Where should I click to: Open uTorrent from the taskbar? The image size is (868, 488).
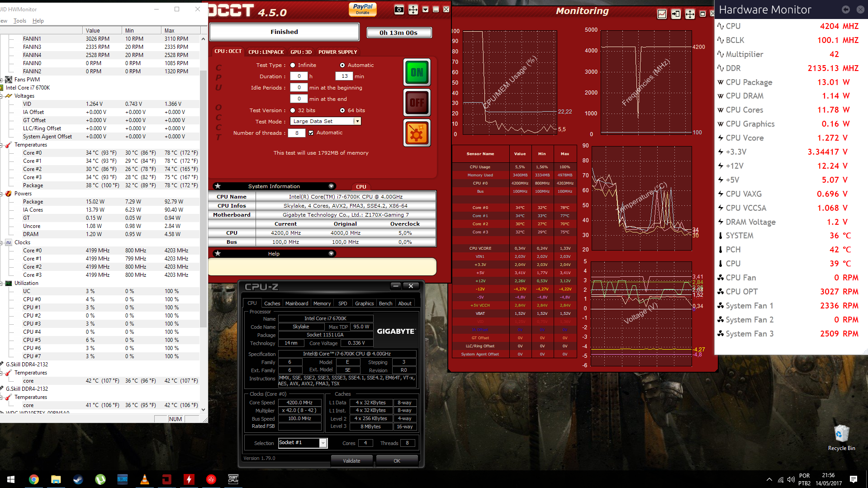tap(100, 479)
